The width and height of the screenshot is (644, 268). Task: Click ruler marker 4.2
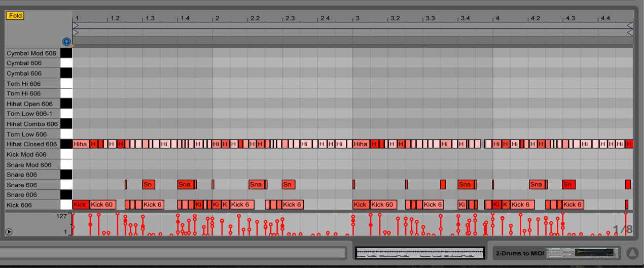pos(535,18)
